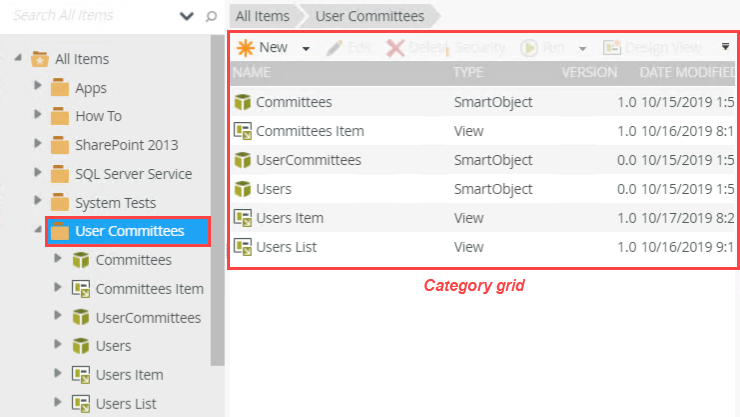Image resolution: width=740 pixels, height=417 pixels.
Task: Collapse the User Committees tree node
Action: 38,231
